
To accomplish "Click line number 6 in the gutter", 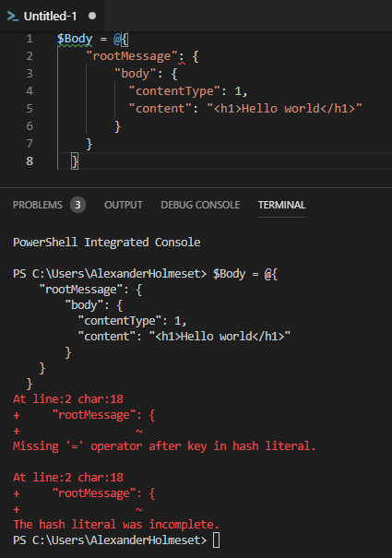I will tap(30, 126).
